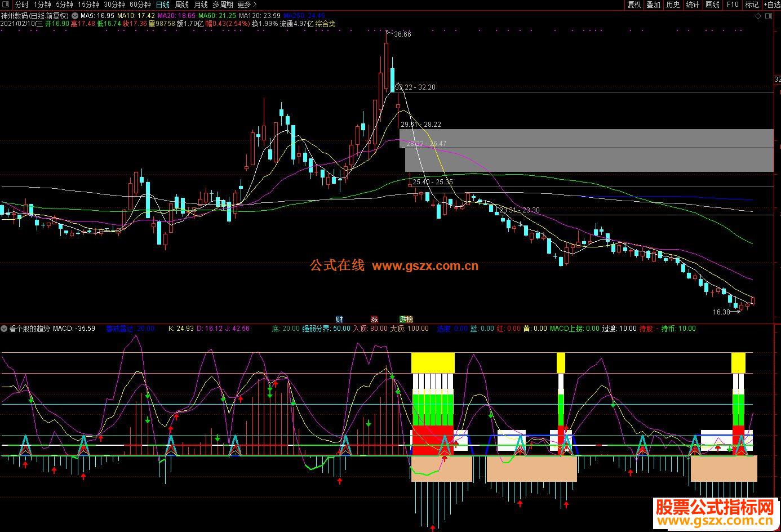Expand main chart indicator dropdown arrow
This screenshot has width=781, height=532.
coord(75,16)
